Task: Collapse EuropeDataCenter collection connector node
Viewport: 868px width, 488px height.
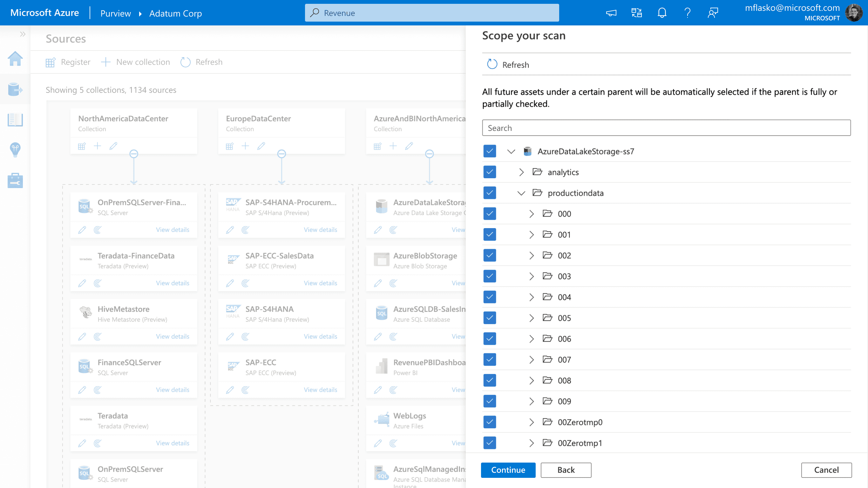Action: pyautogui.click(x=282, y=154)
